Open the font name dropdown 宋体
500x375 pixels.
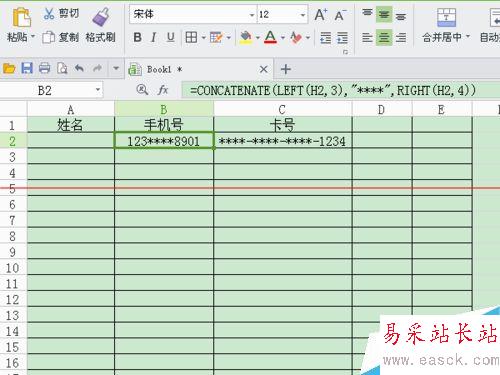point(252,15)
